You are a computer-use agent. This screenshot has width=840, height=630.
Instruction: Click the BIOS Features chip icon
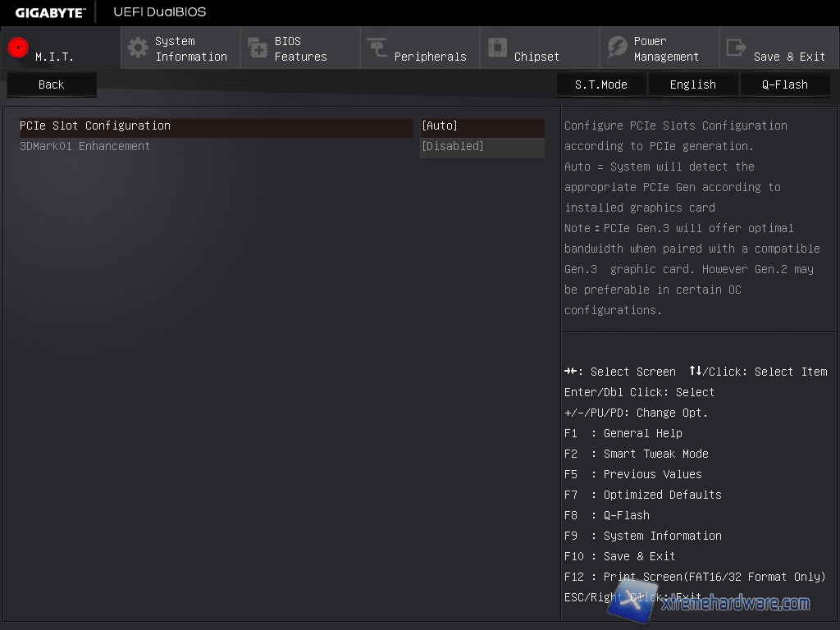click(x=258, y=48)
